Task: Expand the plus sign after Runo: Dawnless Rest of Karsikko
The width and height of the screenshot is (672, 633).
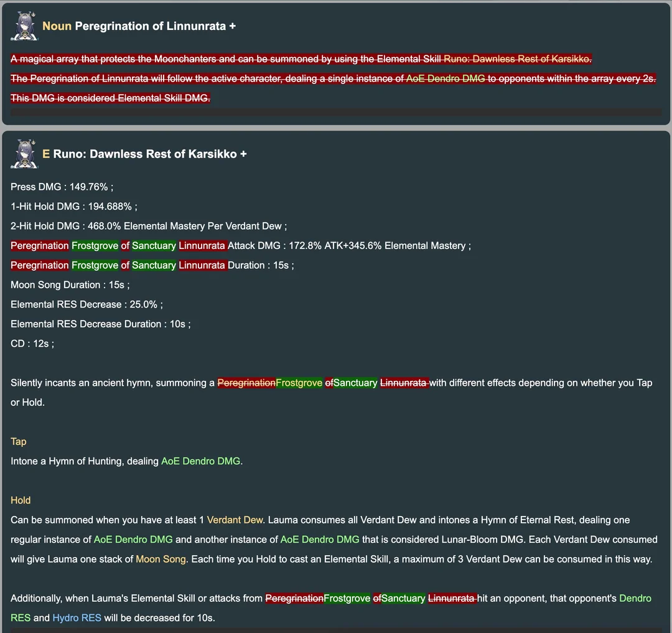Action: pyautogui.click(x=243, y=154)
